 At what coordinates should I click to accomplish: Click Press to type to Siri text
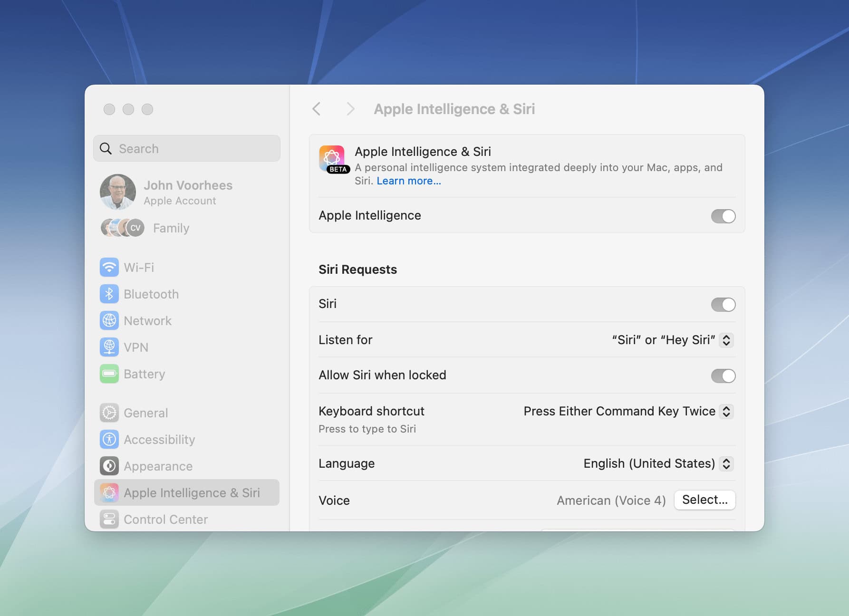[x=367, y=429]
